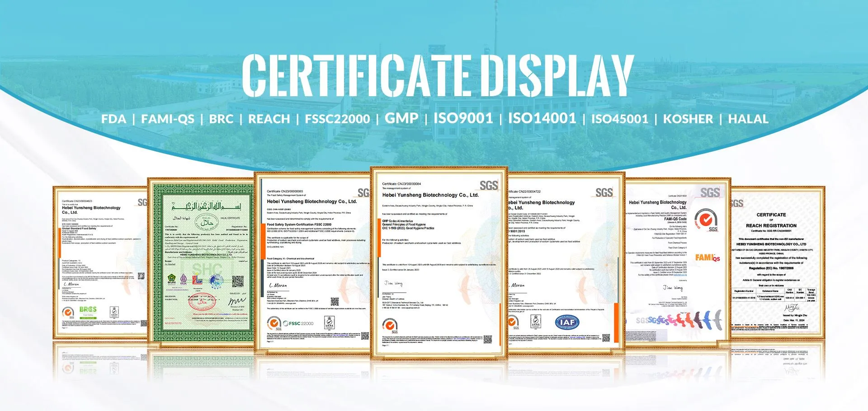Click the UKAS logo on the ISO 9001 certificate
Image resolution: width=868 pixels, height=411 pixels.
(536, 322)
